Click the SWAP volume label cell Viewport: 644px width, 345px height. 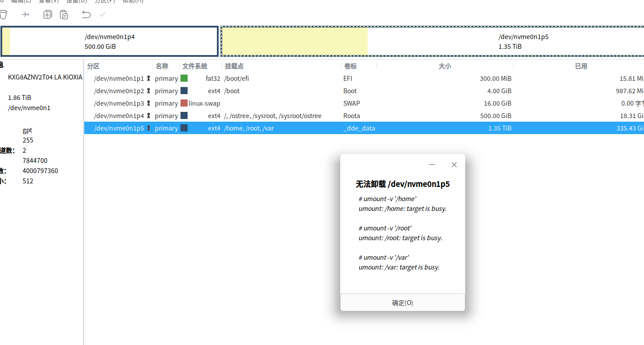[x=351, y=103]
